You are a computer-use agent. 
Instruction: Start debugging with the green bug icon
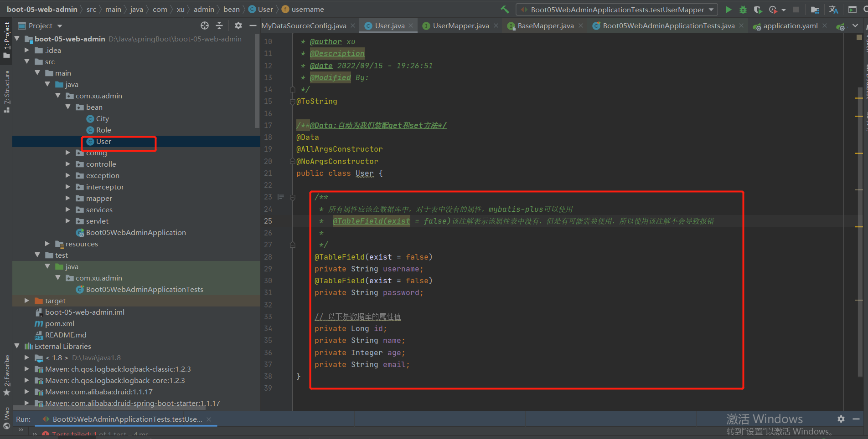pyautogui.click(x=743, y=9)
